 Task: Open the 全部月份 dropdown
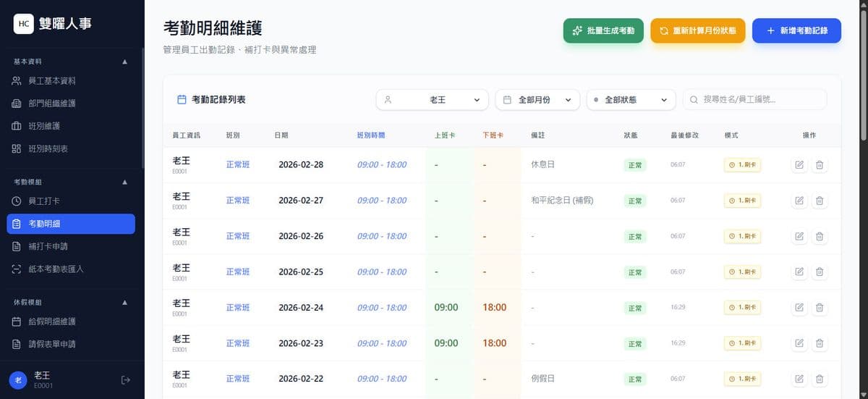tap(537, 100)
